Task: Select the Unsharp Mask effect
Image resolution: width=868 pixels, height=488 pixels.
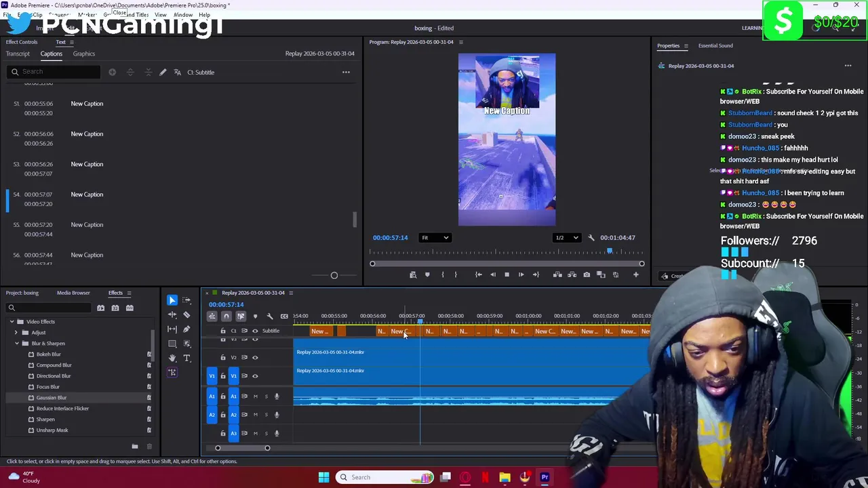Action: pyautogui.click(x=52, y=430)
